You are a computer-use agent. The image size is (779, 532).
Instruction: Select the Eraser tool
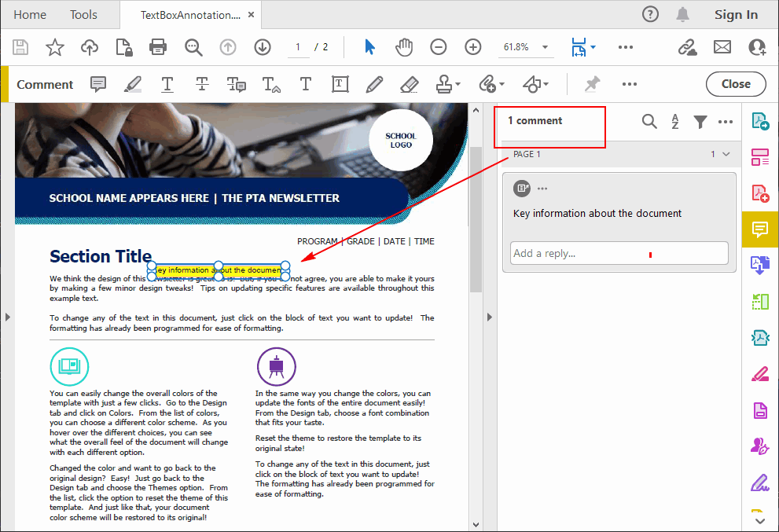coord(409,84)
